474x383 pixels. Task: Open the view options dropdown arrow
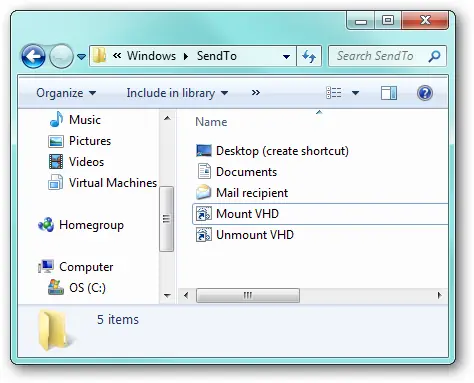point(355,93)
